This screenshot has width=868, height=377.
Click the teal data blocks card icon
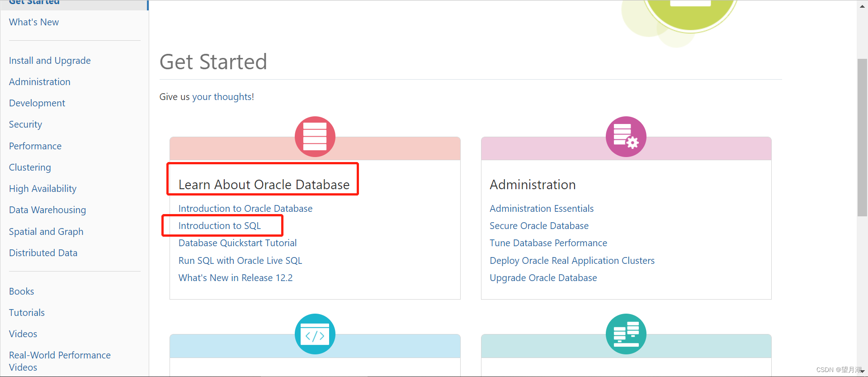click(x=626, y=334)
